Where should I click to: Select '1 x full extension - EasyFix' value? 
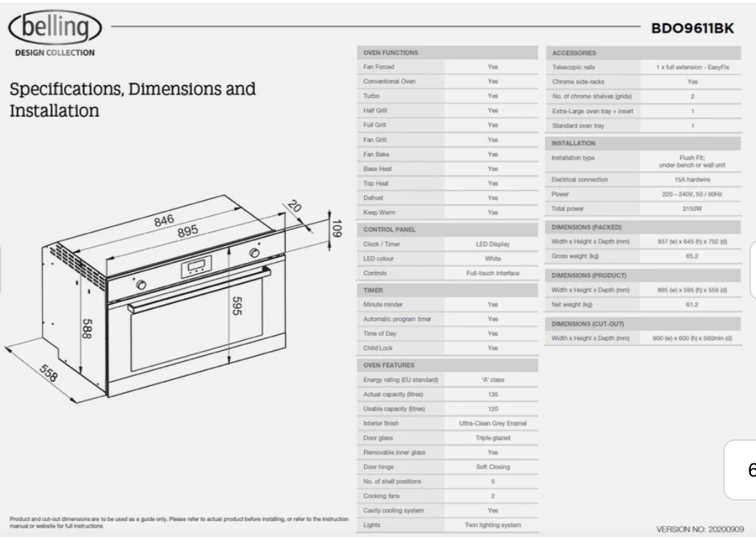pos(693,67)
